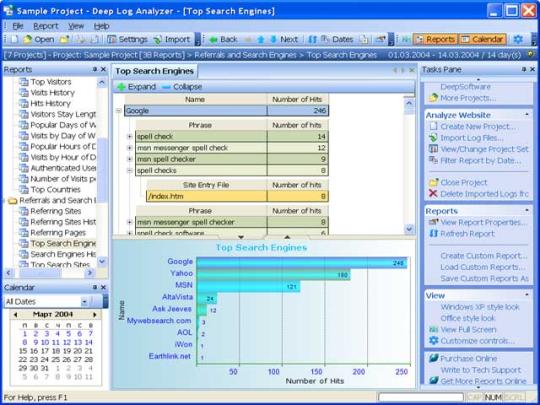The image size is (540, 405).
Task: Expand the 'msn messenger spell check' row
Action: pyautogui.click(x=130, y=148)
